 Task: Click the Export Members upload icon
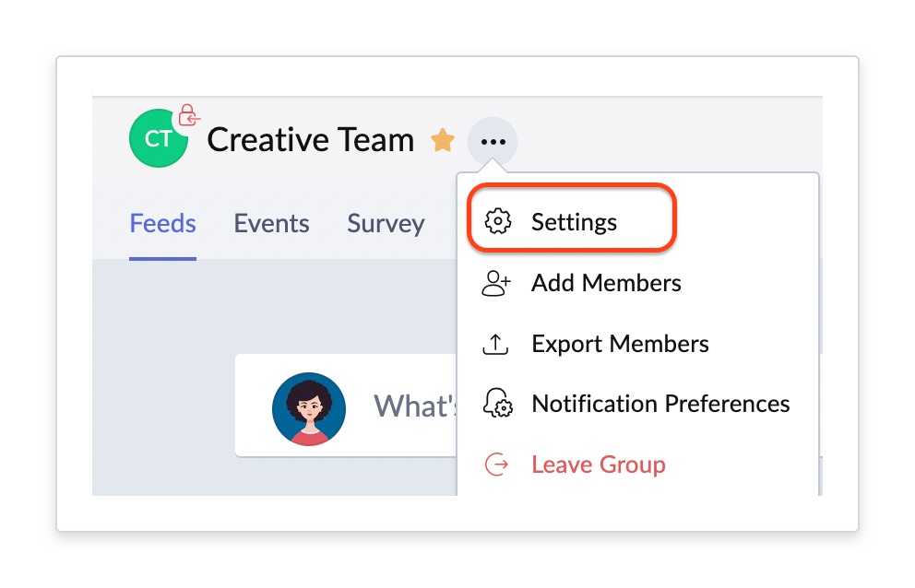[x=497, y=344]
